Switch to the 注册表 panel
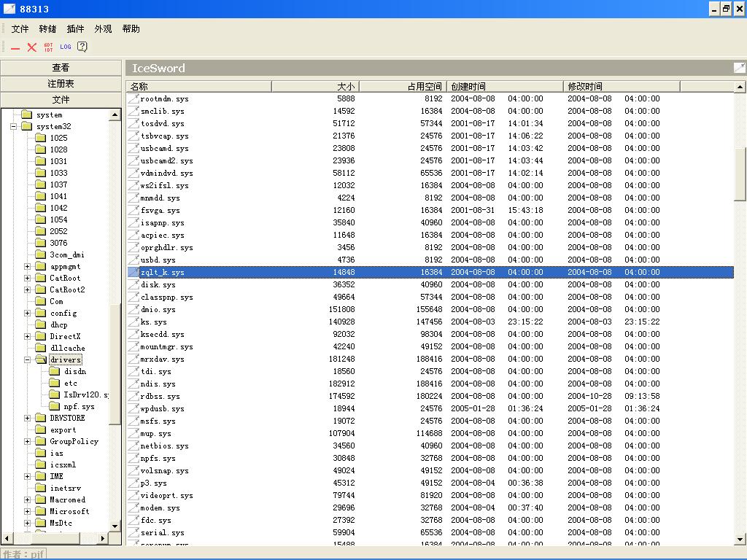Viewport: 747px width, 560px height. (61, 84)
